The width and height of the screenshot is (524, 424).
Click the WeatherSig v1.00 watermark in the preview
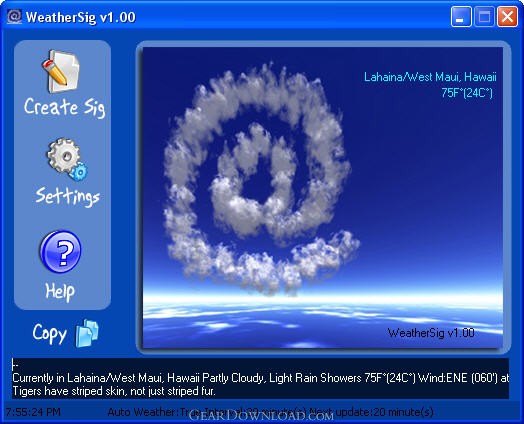pyautogui.click(x=431, y=333)
